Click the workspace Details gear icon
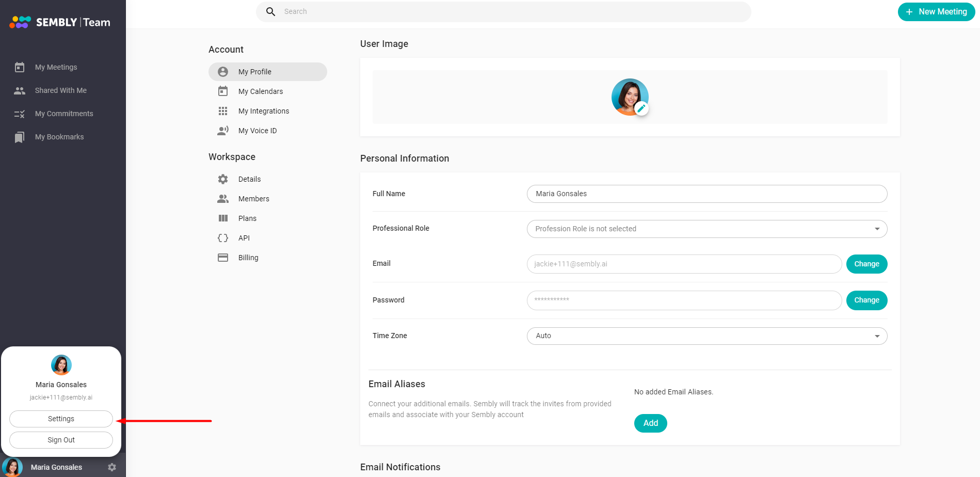The width and height of the screenshot is (980, 477). tap(223, 179)
